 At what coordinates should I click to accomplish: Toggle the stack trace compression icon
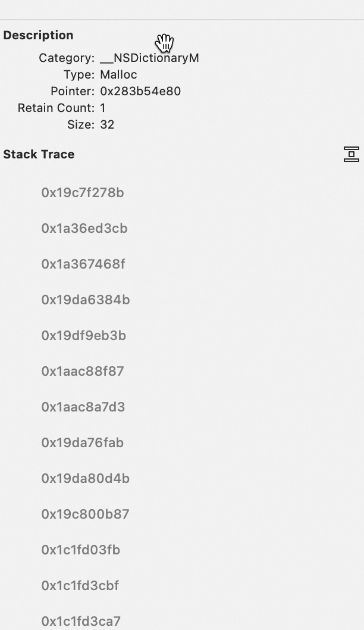click(x=351, y=154)
